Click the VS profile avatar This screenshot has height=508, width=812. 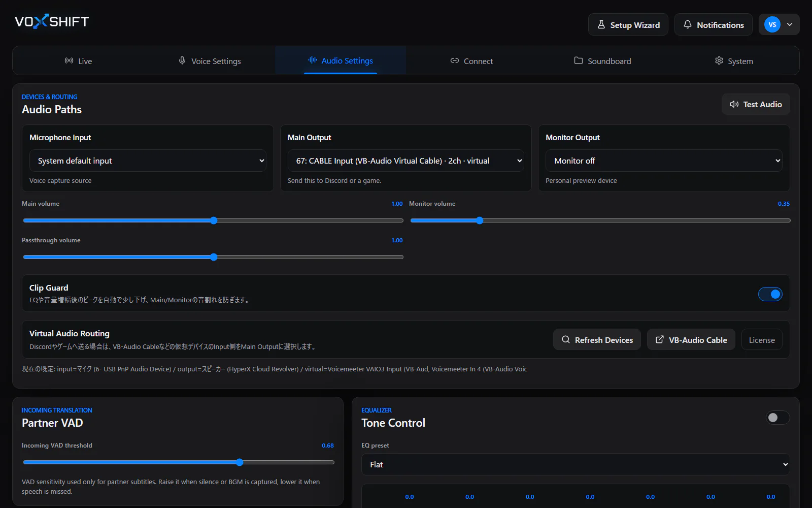click(772, 24)
